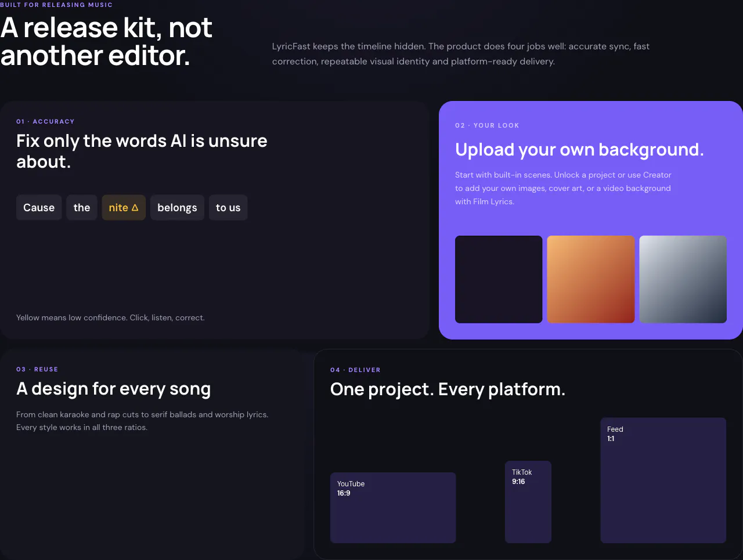Click heading 'A design for every song'
This screenshot has width=743, height=560.
114,389
